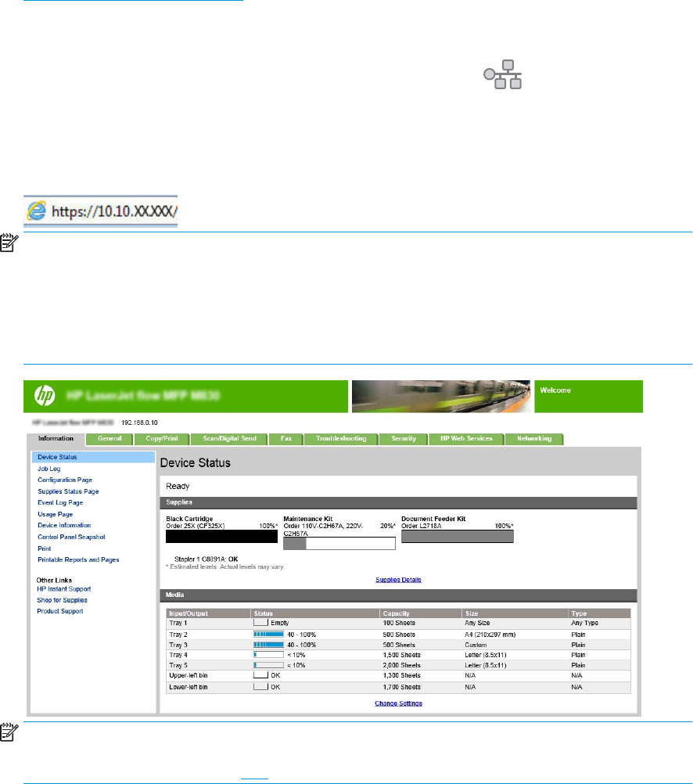Open the HP Web Services tab
The width and height of the screenshot is (693, 784).
(466, 439)
